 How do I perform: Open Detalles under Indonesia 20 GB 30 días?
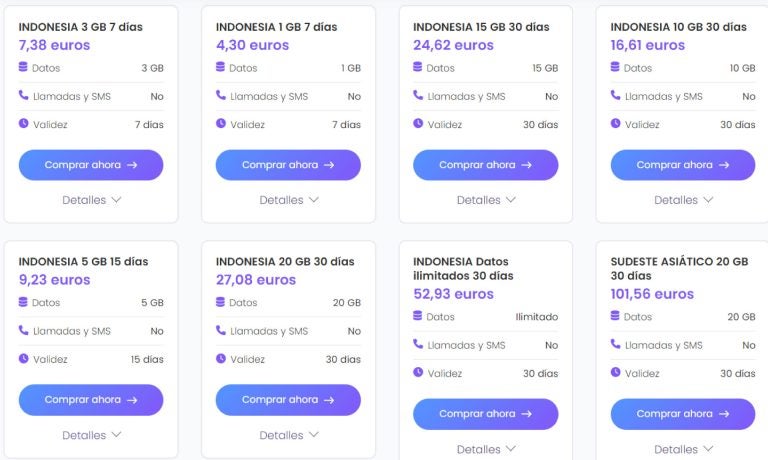click(288, 435)
